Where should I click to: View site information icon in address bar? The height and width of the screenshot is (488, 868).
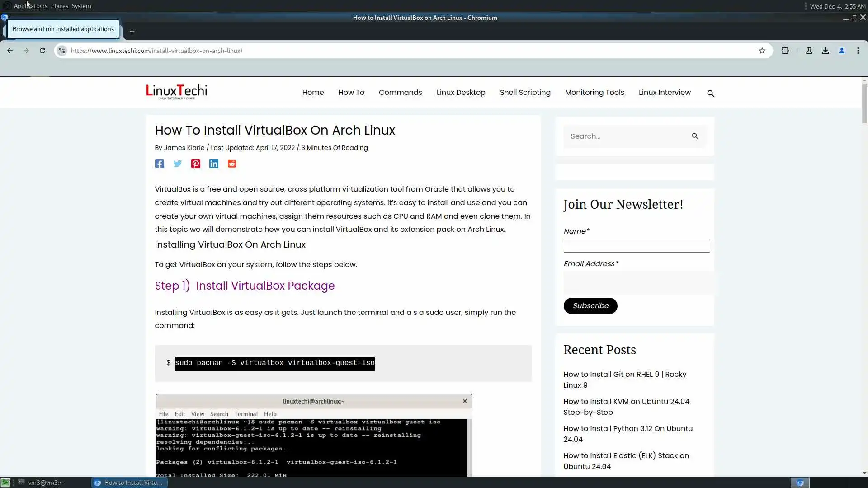coord(62,51)
